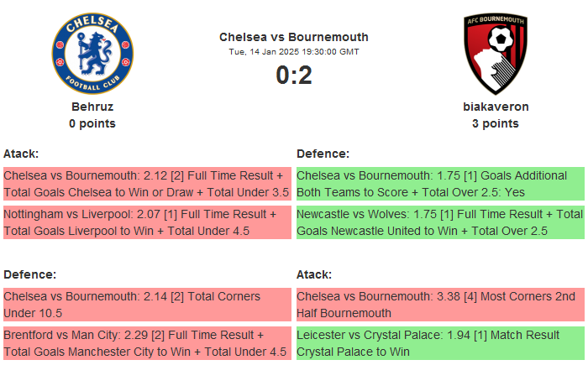
Task: Click the Newcastle vs Wolves bet row
Action: pyautogui.click(x=440, y=222)
